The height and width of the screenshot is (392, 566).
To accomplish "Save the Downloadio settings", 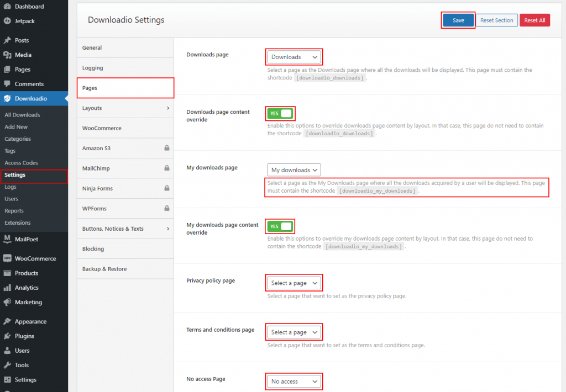I will [458, 20].
